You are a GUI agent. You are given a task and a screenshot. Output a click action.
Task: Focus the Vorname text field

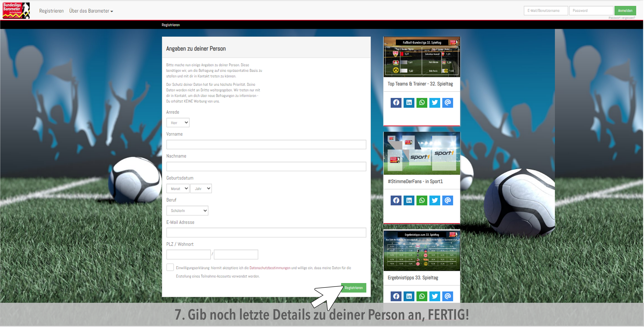(x=266, y=144)
